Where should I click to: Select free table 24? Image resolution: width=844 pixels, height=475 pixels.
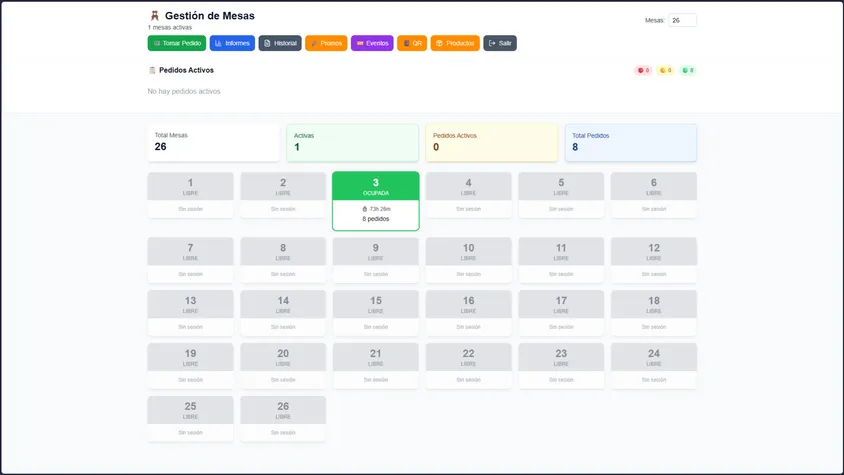[x=653, y=366]
